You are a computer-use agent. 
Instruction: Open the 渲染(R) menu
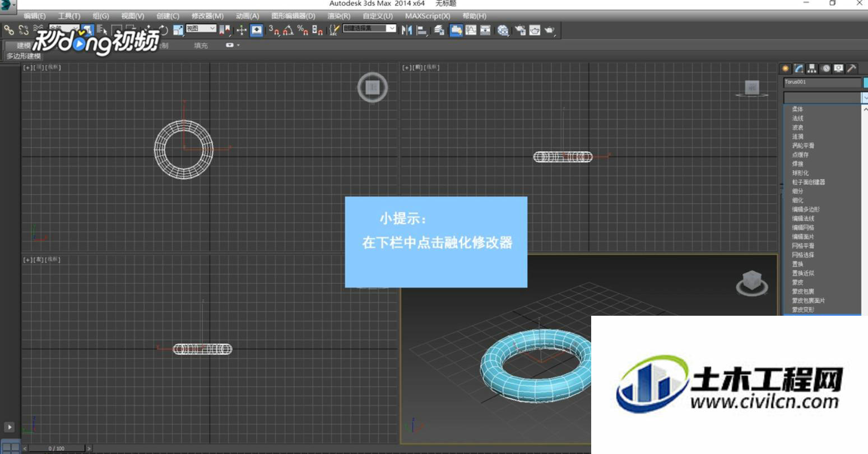pyautogui.click(x=339, y=16)
